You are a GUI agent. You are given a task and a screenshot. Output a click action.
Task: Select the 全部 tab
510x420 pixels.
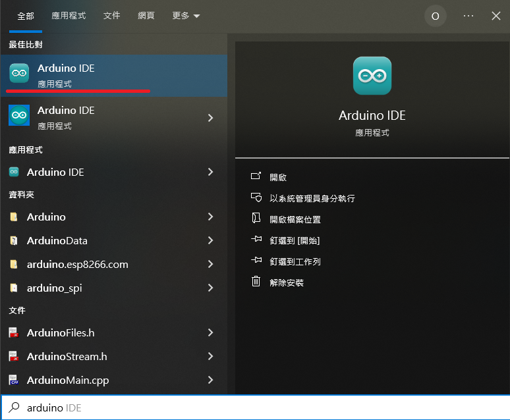point(26,16)
